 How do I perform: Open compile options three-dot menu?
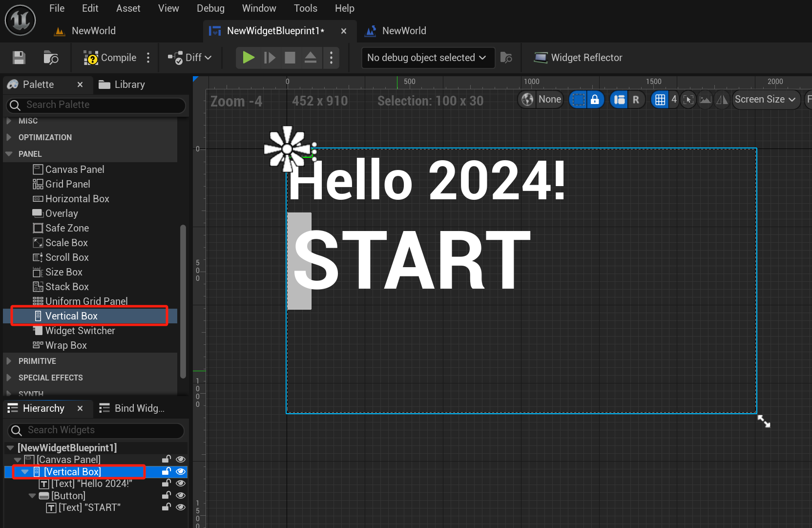point(148,58)
